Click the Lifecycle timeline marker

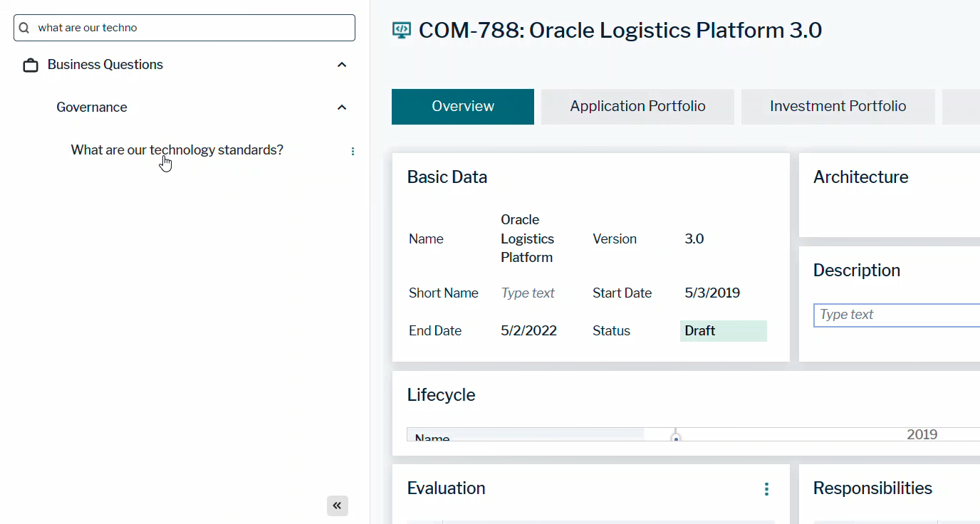pos(676,436)
